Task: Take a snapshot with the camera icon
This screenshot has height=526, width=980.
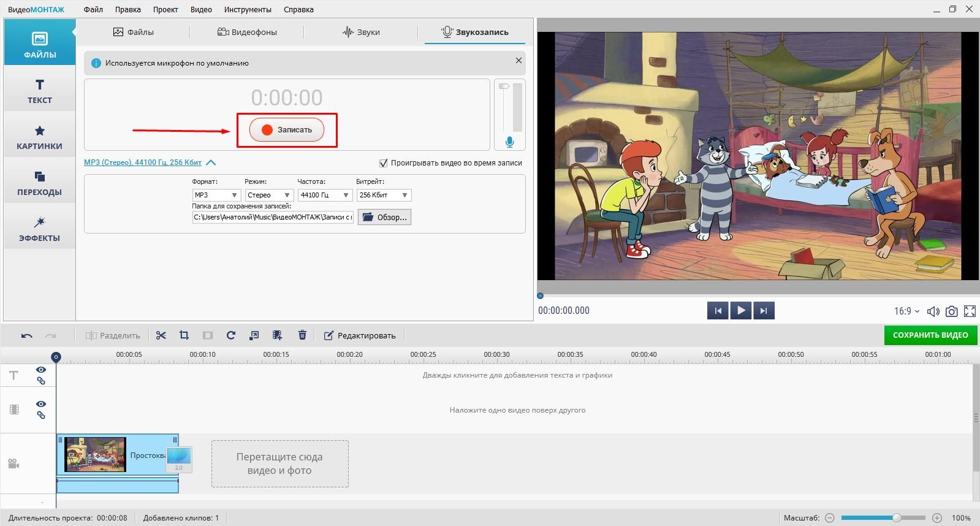Action: [951, 311]
